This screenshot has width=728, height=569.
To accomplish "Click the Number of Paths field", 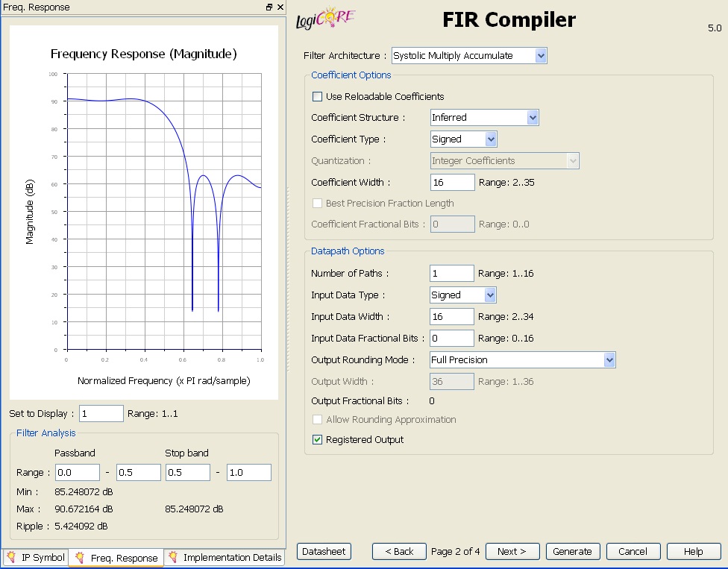I will pos(452,274).
